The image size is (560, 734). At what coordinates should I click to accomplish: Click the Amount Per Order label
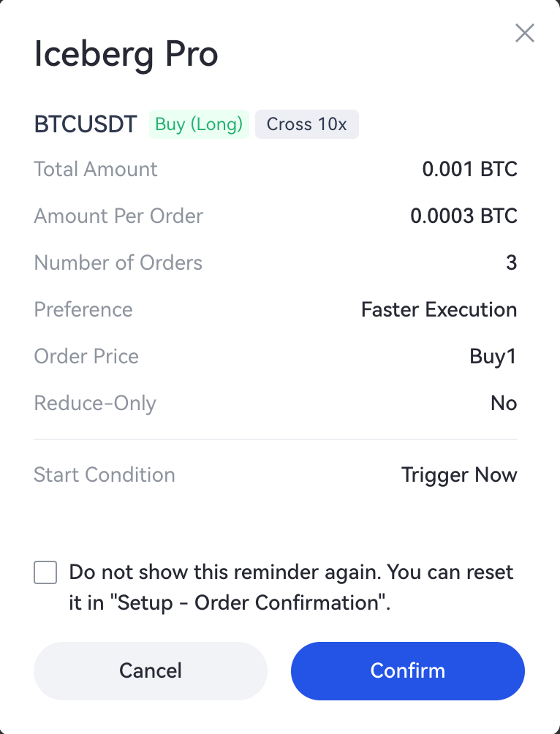118,216
